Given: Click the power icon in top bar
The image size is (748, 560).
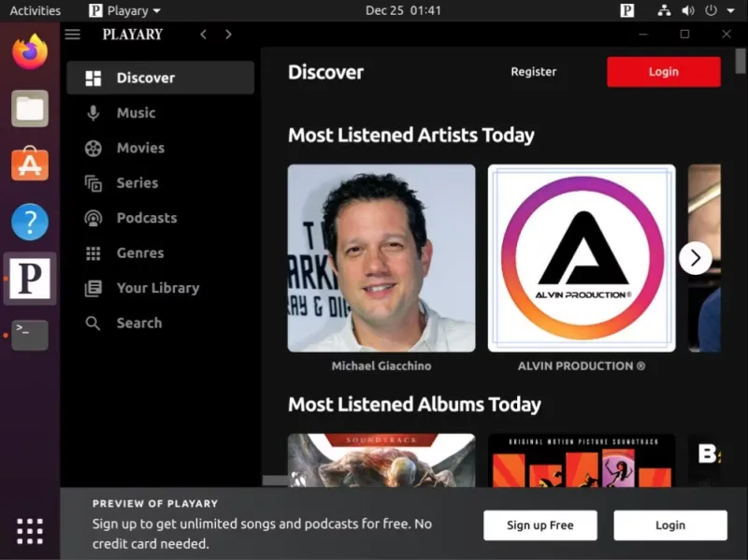Looking at the screenshot, I should (711, 10).
